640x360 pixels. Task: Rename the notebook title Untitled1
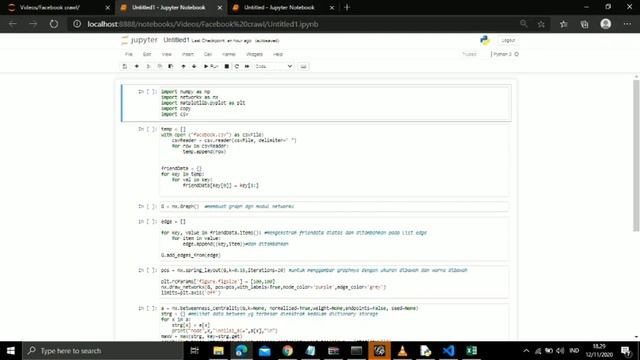click(176, 40)
